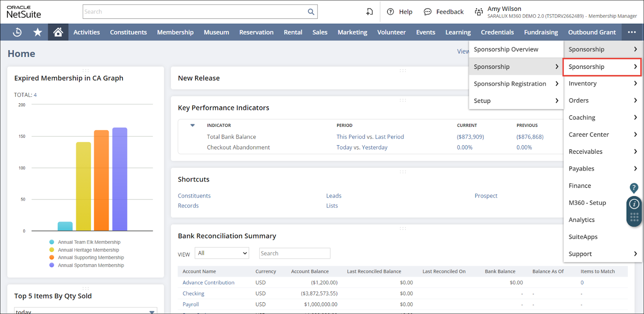Screen dimensions: 644x314
Task: Click the round info icon at right edge
Action: (634, 204)
